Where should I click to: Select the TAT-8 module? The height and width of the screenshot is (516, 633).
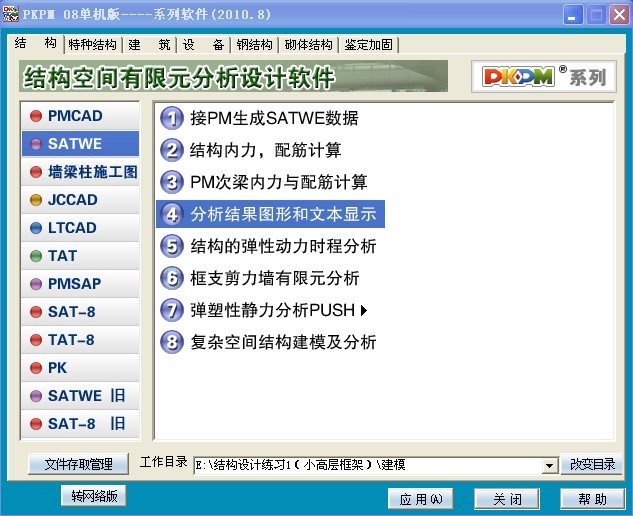pos(80,340)
